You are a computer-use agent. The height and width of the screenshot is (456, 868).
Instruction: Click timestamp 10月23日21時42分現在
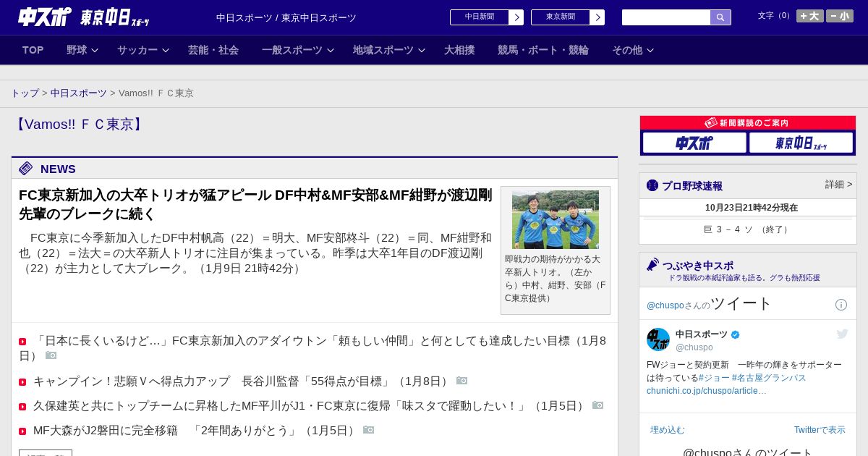coord(752,208)
